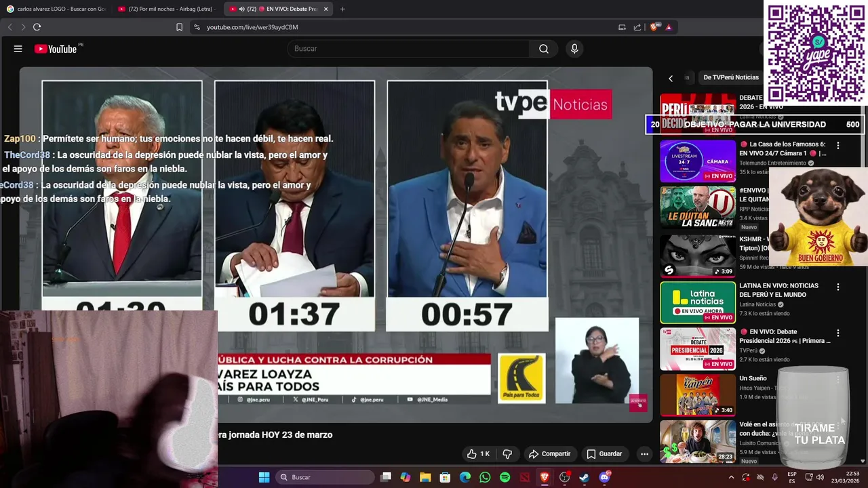The height and width of the screenshot is (488, 868).
Task: Open options for Debate Presidencial 2026 video
Action: point(837,333)
